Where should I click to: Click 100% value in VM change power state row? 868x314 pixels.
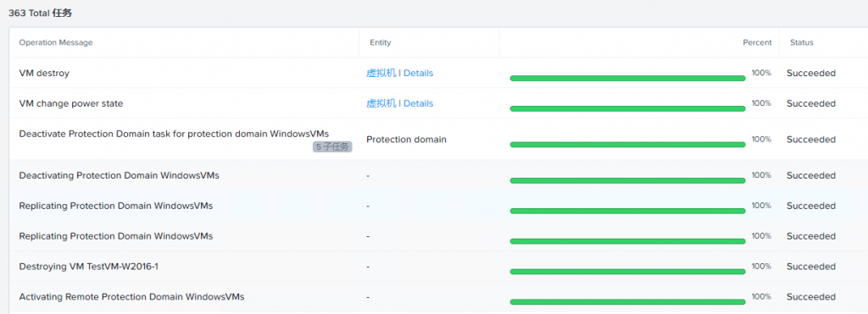pyautogui.click(x=761, y=102)
